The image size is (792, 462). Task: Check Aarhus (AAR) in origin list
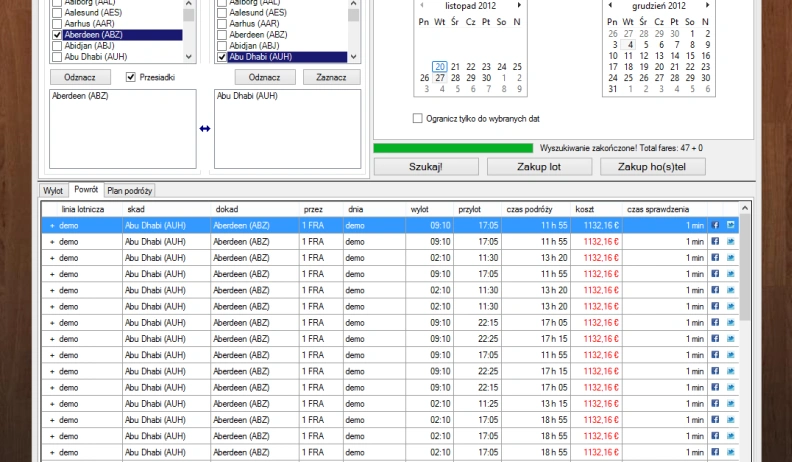pyautogui.click(x=57, y=24)
